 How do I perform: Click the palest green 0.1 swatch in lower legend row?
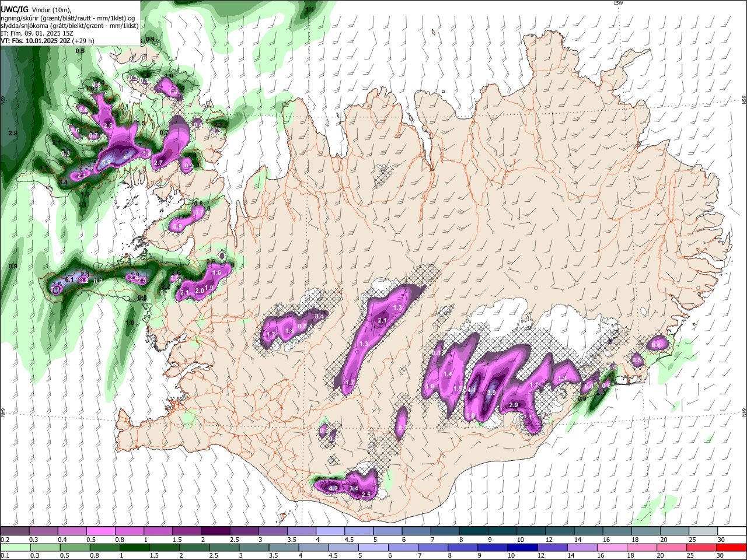(x=15, y=547)
